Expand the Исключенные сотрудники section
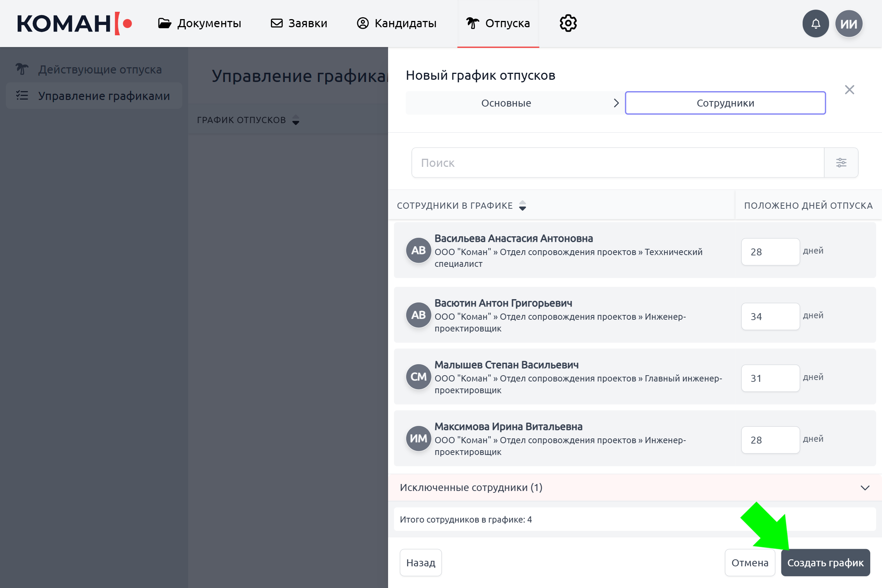 (865, 488)
